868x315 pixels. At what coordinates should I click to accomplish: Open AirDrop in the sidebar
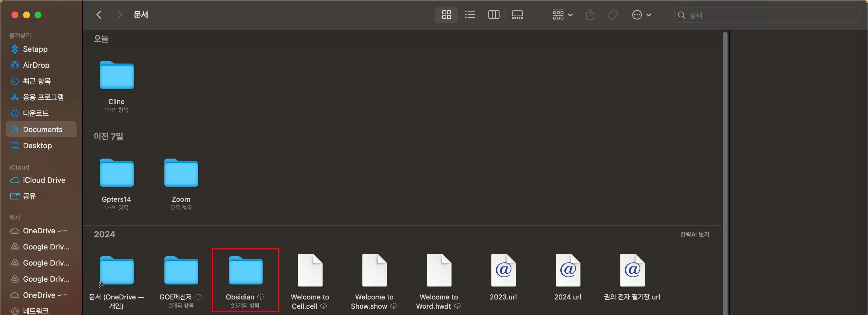36,65
